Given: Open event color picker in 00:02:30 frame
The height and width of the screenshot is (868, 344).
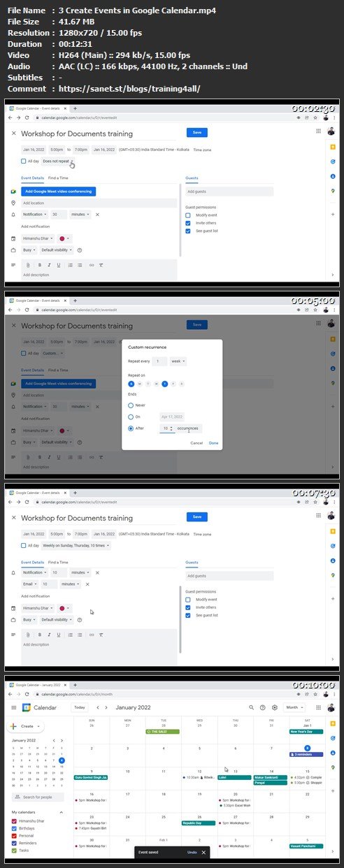Looking at the screenshot, I should pyautogui.click(x=64, y=238).
